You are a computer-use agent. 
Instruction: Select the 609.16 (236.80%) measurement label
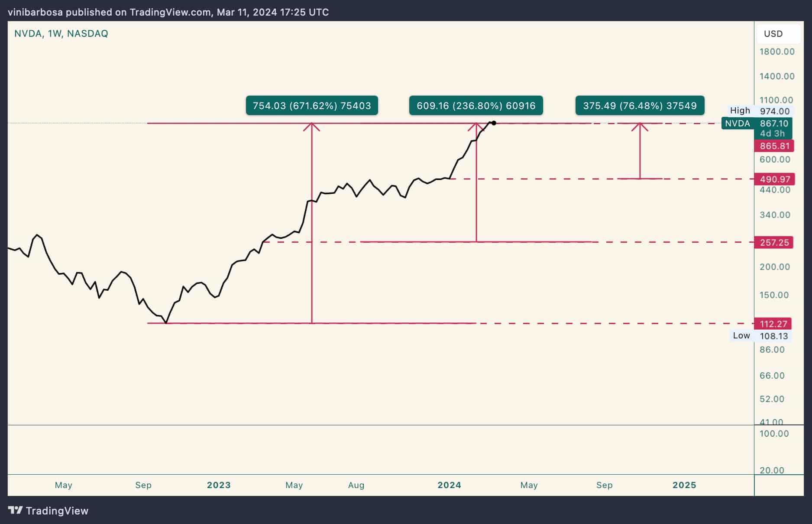pyautogui.click(x=476, y=106)
